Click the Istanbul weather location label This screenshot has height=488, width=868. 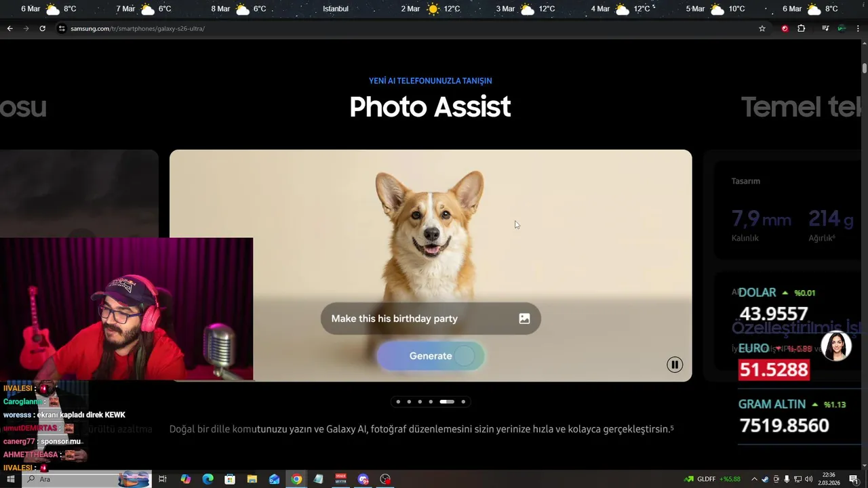pos(336,9)
